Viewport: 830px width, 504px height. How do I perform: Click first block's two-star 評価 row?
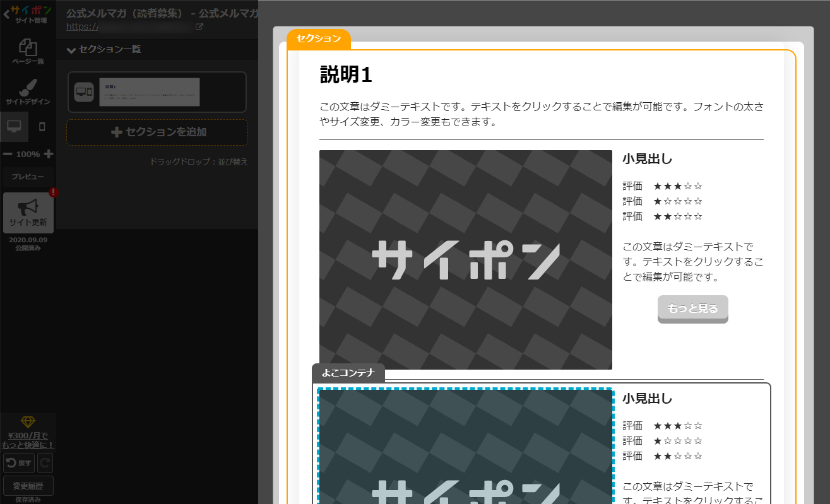(x=662, y=216)
